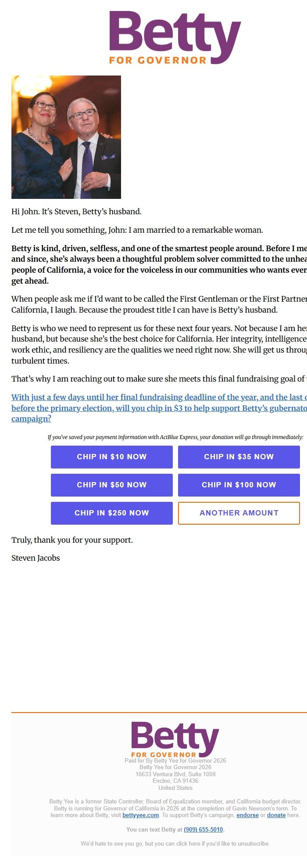Select the Another Amount option
This screenshot has height=868, width=307.
click(x=239, y=513)
